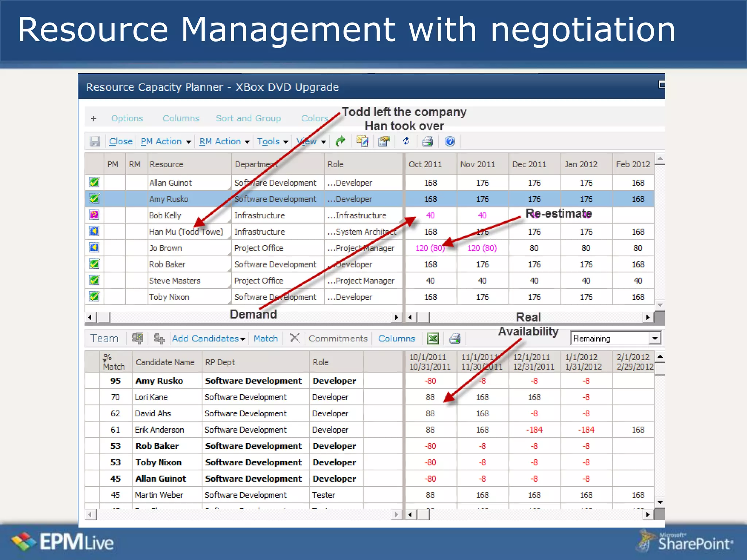
Task: Click the status icon for Jo Brown
Action: coord(94,248)
